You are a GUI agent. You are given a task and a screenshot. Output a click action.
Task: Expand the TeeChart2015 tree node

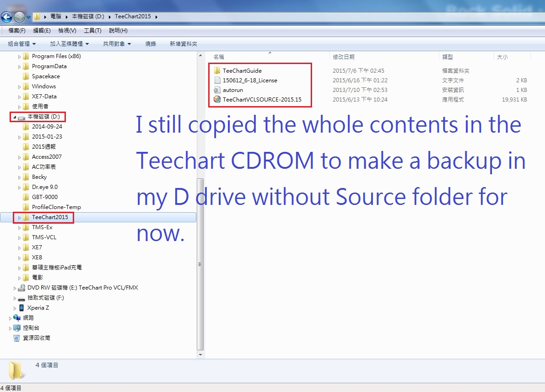20,218
